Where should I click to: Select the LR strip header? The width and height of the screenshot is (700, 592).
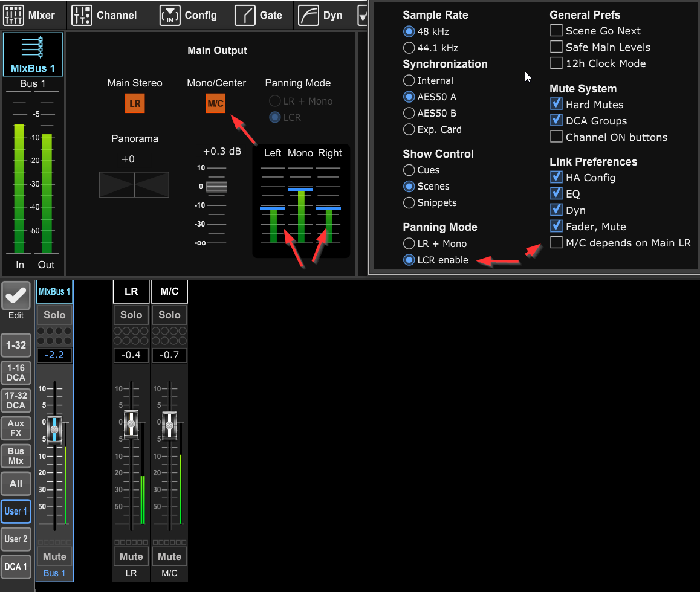[131, 291]
